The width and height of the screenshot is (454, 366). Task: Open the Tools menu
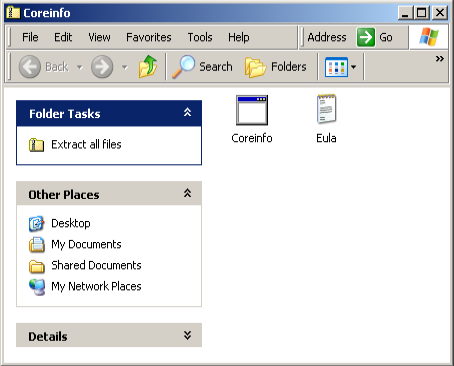point(200,37)
